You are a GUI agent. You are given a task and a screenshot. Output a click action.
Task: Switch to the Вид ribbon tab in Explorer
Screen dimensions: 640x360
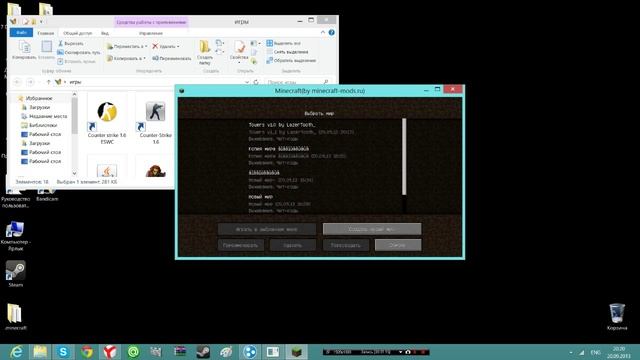tap(105, 33)
